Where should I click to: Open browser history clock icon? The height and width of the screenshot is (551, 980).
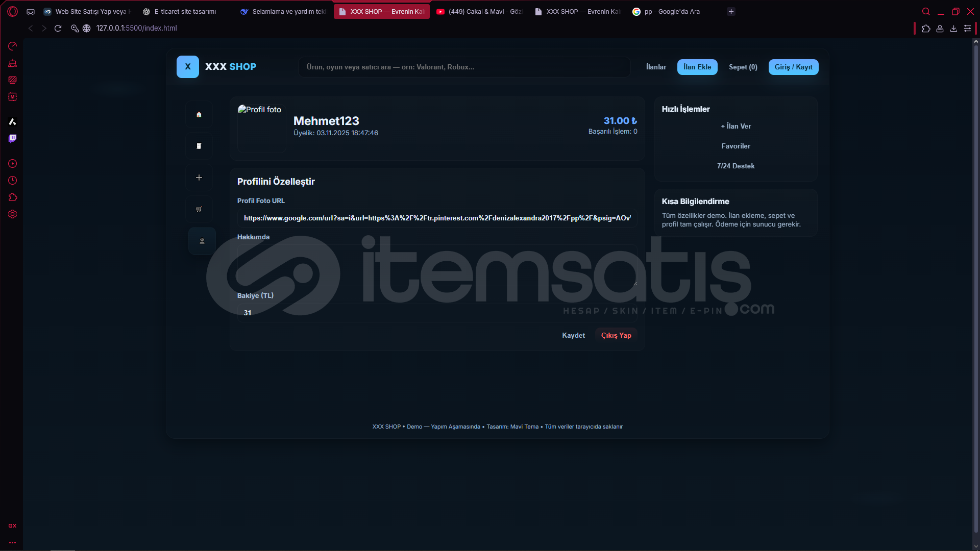point(13,181)
